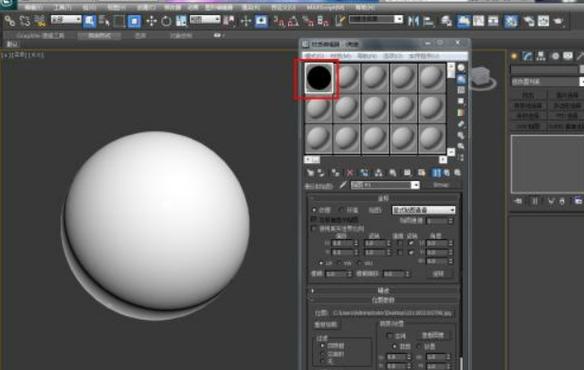Collapse the Bitmap Parameters rollout

coord(384,300)
